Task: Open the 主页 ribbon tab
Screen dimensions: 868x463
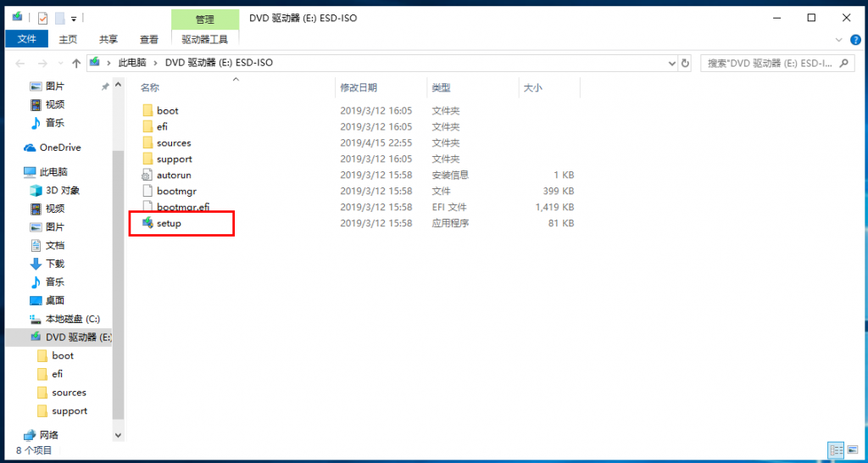Action: coord(68,39)
